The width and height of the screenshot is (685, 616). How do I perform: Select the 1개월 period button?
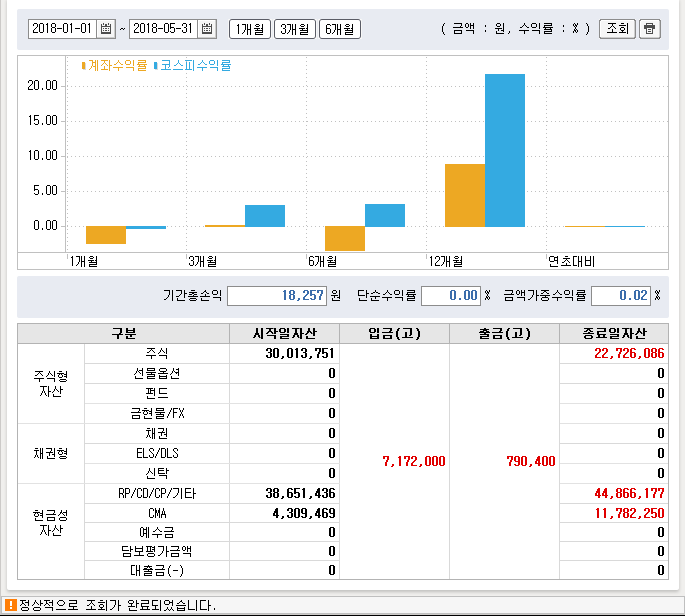tap(249, 29)
